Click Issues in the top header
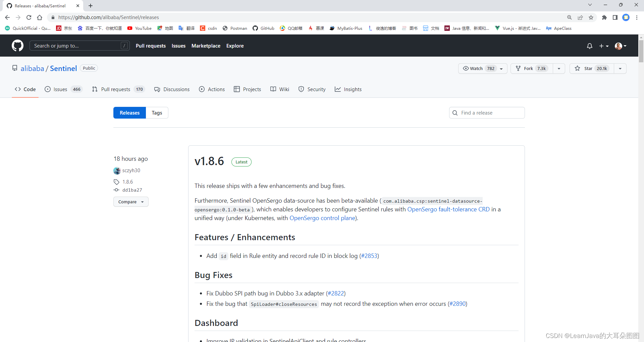The image size is (644, 342). pyautogui.click(x=178, y=46)
